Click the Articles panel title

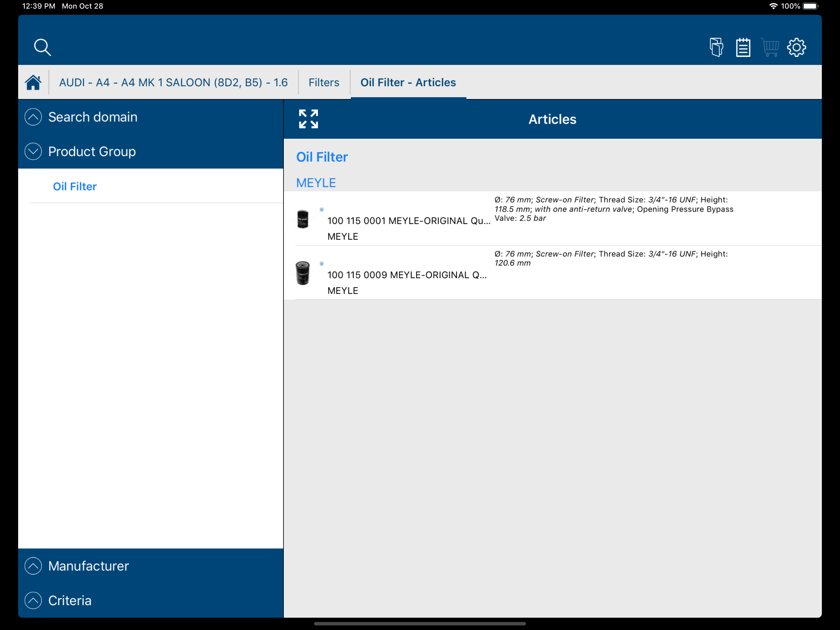[x=552, y=119]
